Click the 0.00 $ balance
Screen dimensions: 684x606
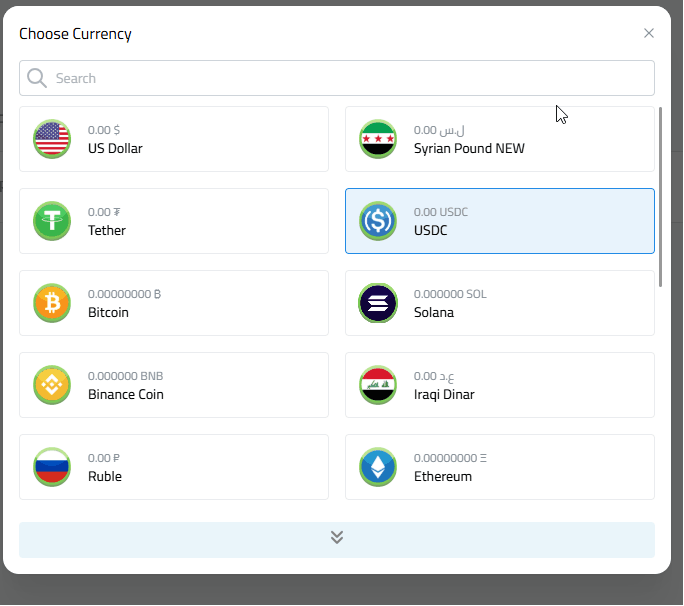tap(104, 130)
